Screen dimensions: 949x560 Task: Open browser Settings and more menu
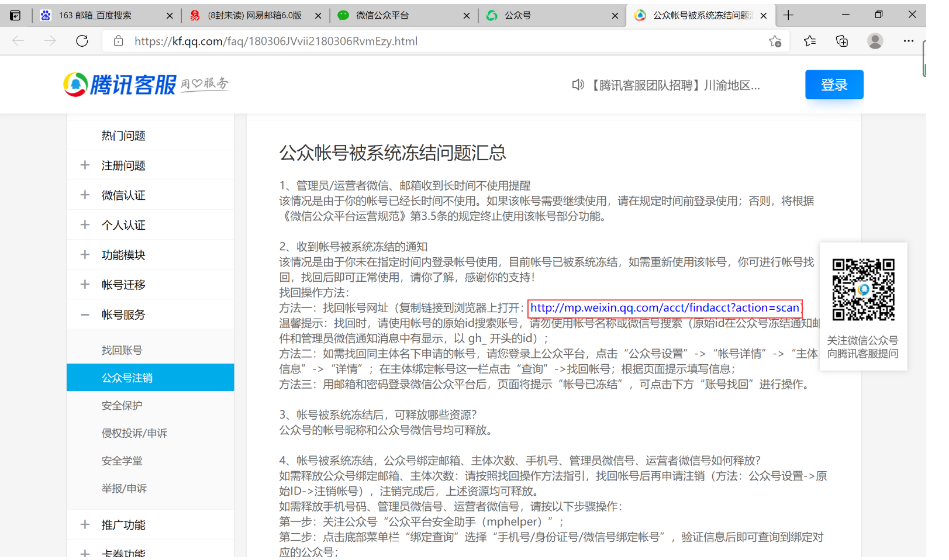(x=908, y=41)
